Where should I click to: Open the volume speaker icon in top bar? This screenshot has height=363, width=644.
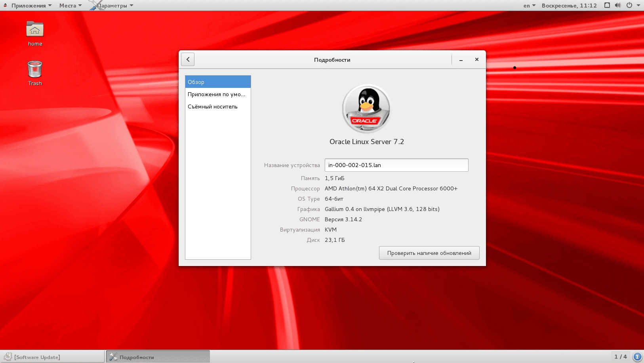click(618, 6)
